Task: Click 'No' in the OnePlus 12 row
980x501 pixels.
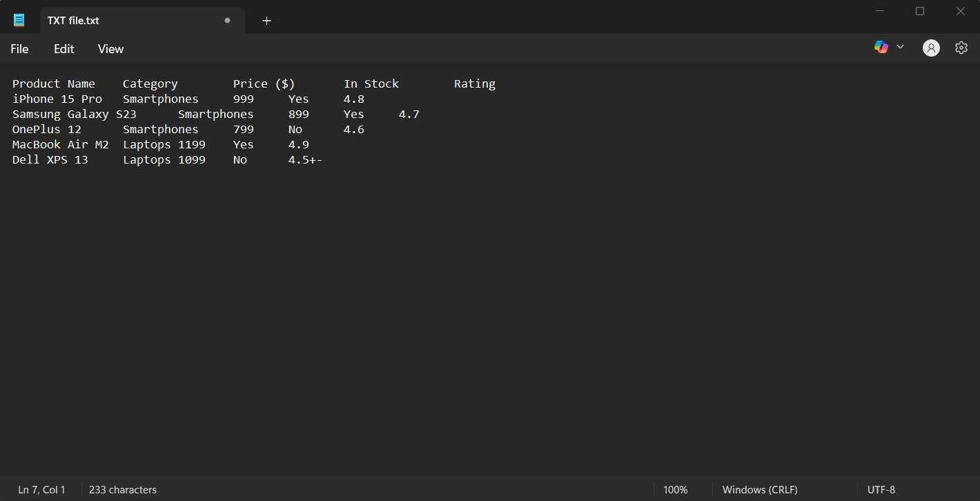Action: pyautogui.click(x=295, y=129)
